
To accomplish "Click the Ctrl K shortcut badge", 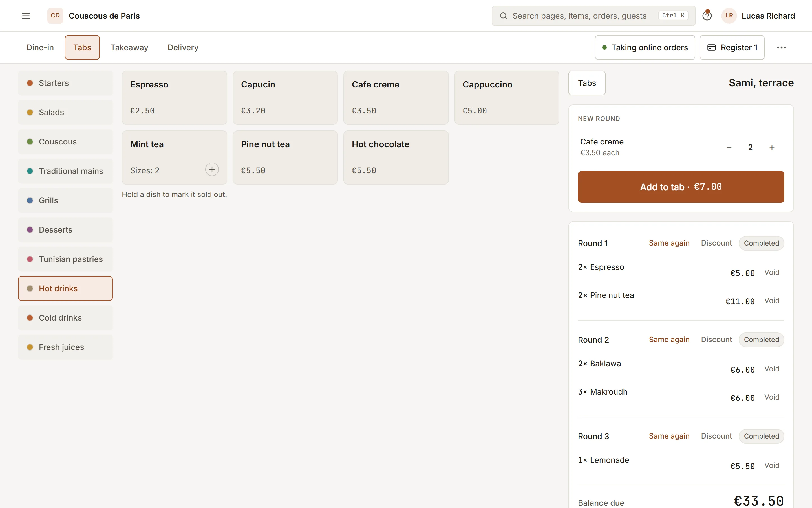I will coord(673,16).
